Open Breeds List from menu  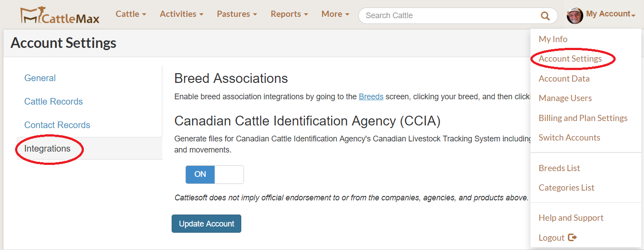coord(559,168)
